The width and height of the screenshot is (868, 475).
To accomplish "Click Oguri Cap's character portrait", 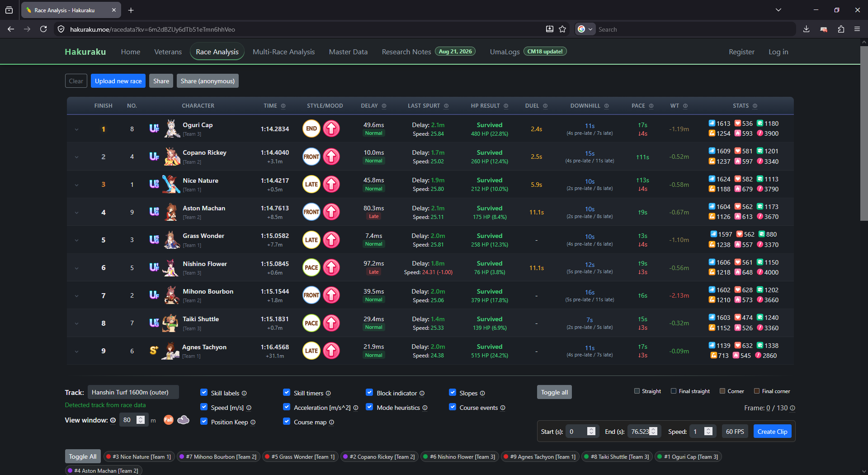I will tap(171, 128).
